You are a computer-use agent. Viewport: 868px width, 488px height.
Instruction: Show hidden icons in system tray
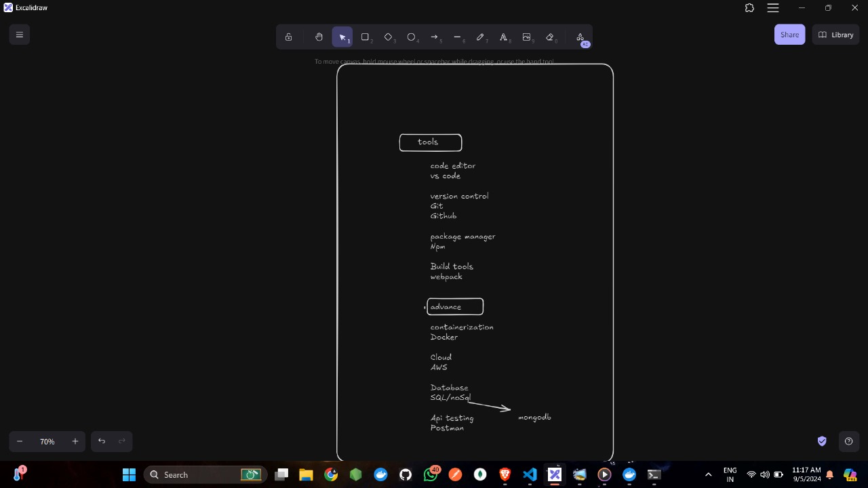[x=709, y=474]
